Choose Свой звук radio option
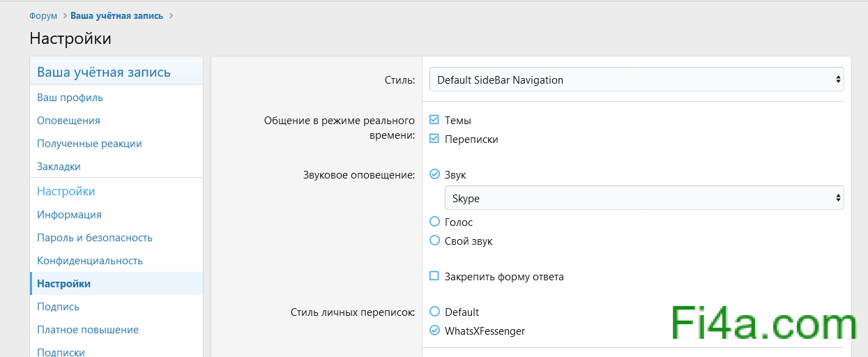Screen dimensions: 868x357 (x=435, y=241)
